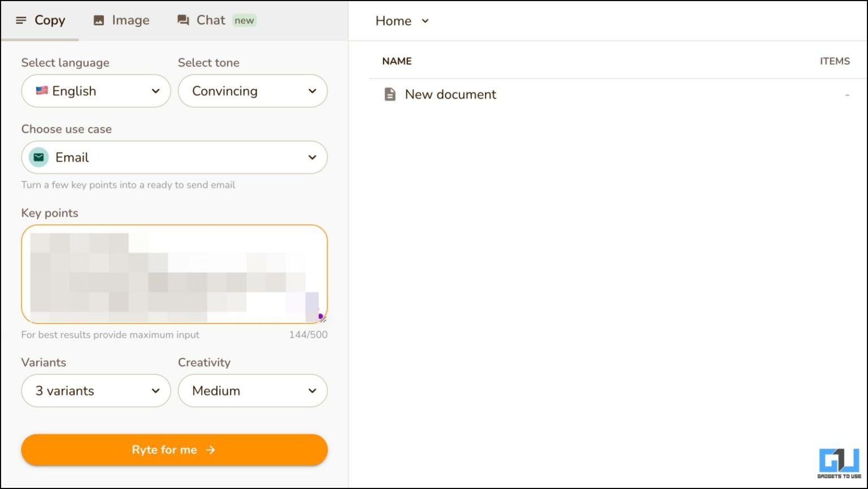Click the arrow inside the Ryte for me button
868x489 pixels.
click(x=210, y=449)
